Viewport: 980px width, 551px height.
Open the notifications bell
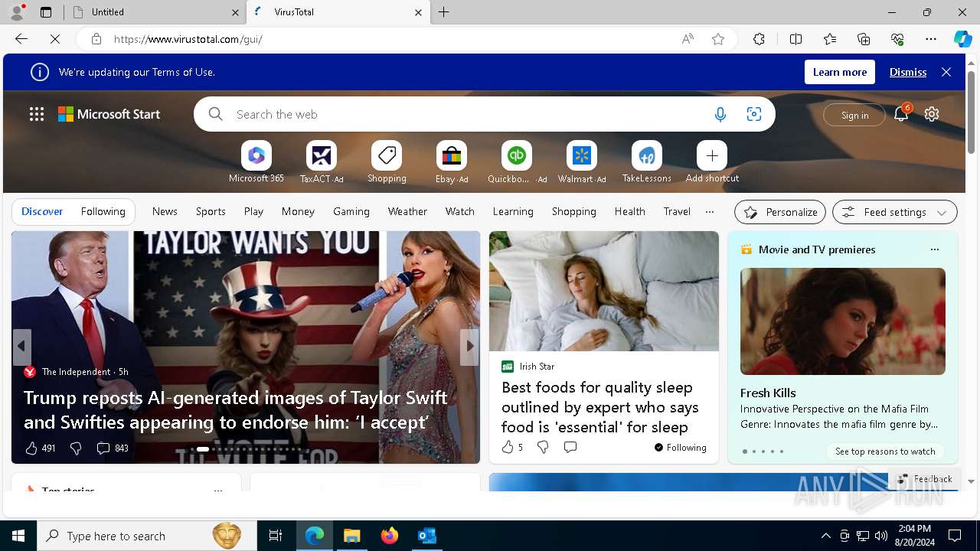[x=901, y=114]
